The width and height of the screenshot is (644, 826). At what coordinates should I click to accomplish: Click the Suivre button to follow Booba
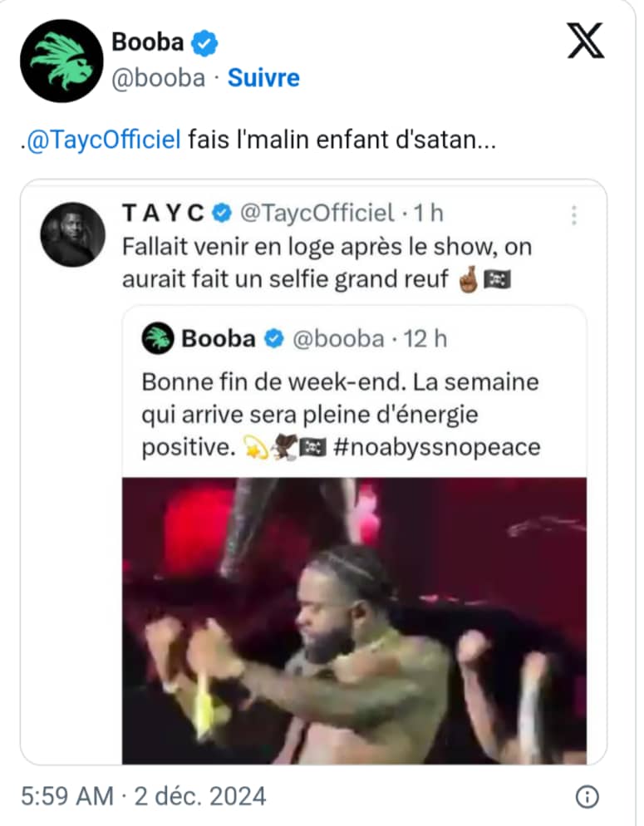(263, 77)
